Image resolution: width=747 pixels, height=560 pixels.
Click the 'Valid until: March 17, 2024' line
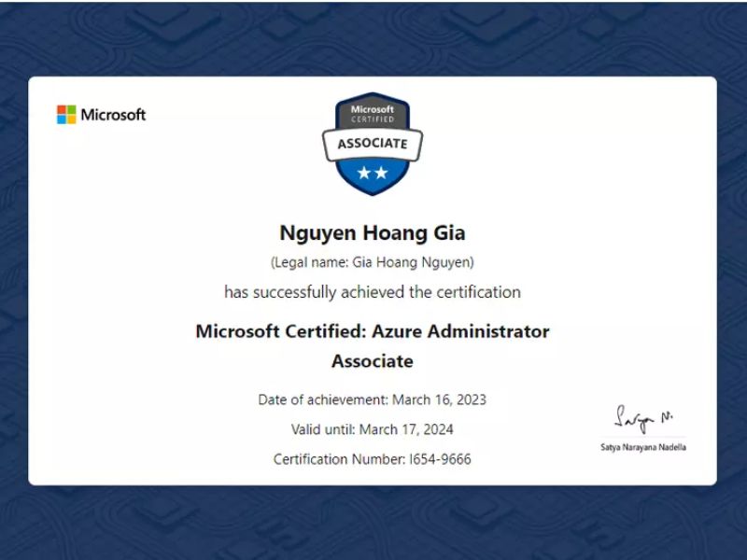click(373, 429)
